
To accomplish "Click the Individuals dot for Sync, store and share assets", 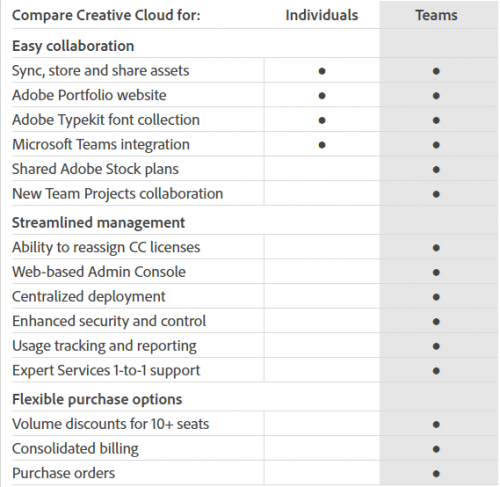I will pos(322,71).
